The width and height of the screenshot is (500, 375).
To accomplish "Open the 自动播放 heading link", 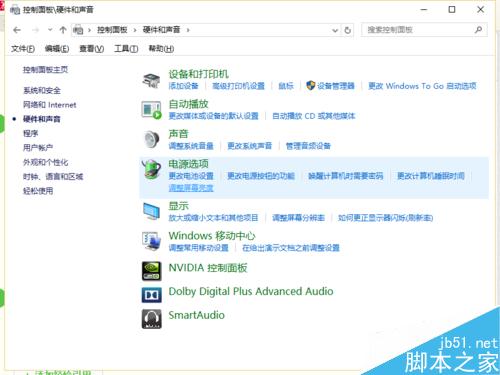I will click(188, 104).
